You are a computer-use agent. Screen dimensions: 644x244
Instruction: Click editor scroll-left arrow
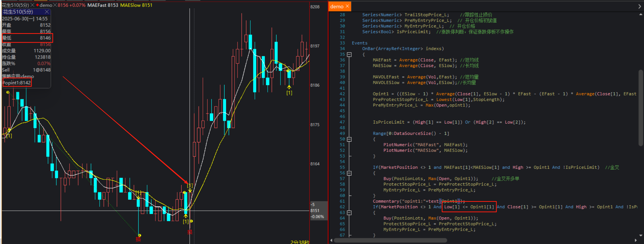(x=331, y=240)
